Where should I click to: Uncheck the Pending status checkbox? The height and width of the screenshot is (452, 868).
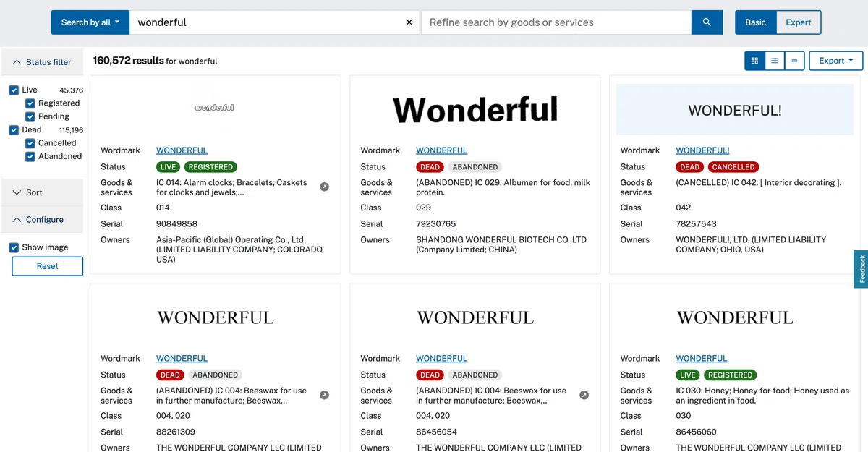[30, 116]
